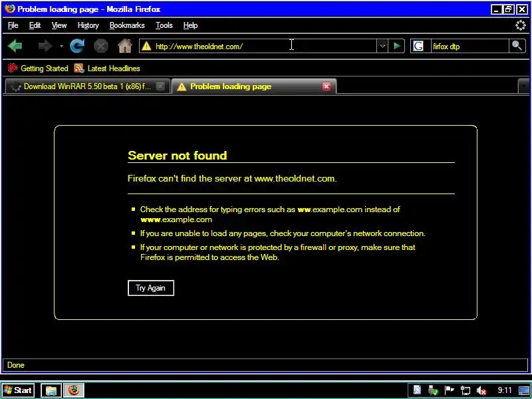Click the greyed-out Stop loading button

click(x=101, y=46)
